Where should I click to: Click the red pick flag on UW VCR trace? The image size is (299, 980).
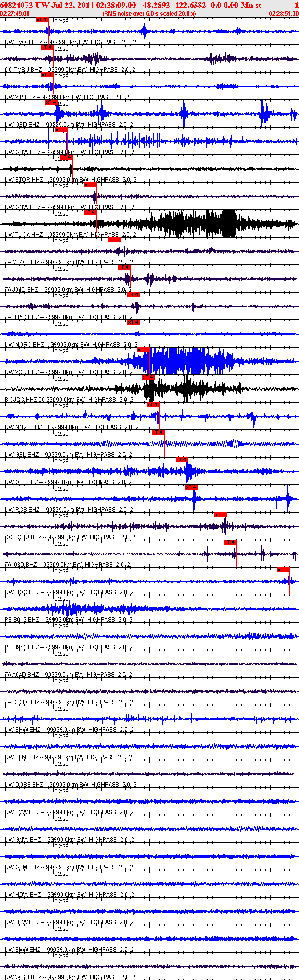[143, 350]
